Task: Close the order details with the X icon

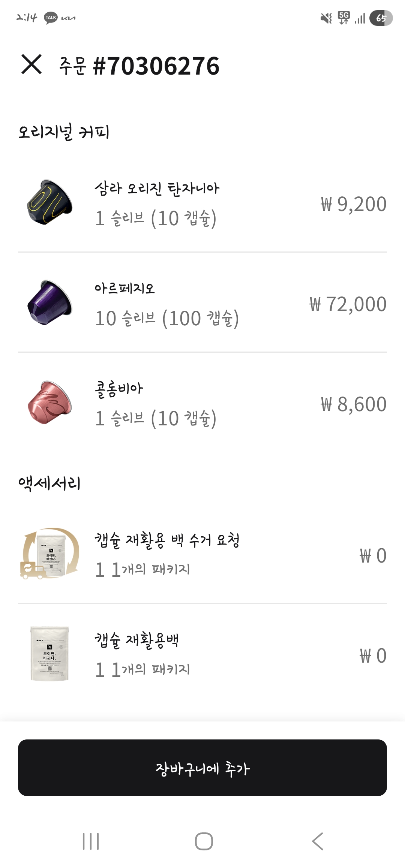Action: coord(31,64)
